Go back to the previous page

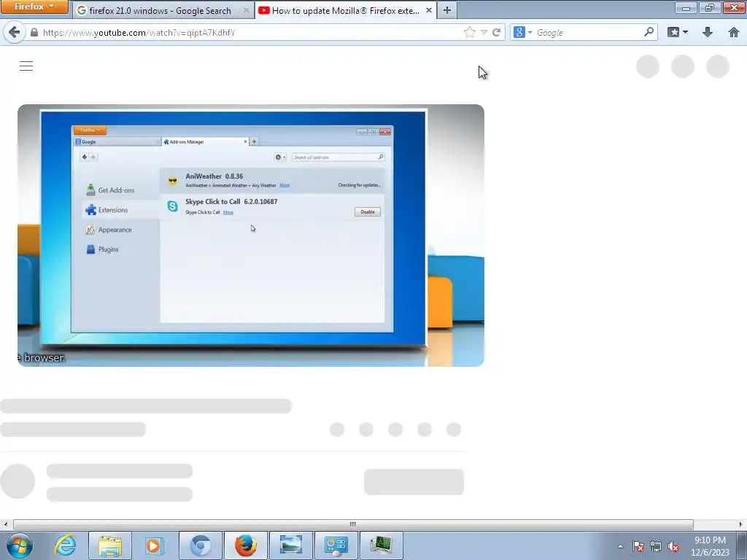click(15, 32)
